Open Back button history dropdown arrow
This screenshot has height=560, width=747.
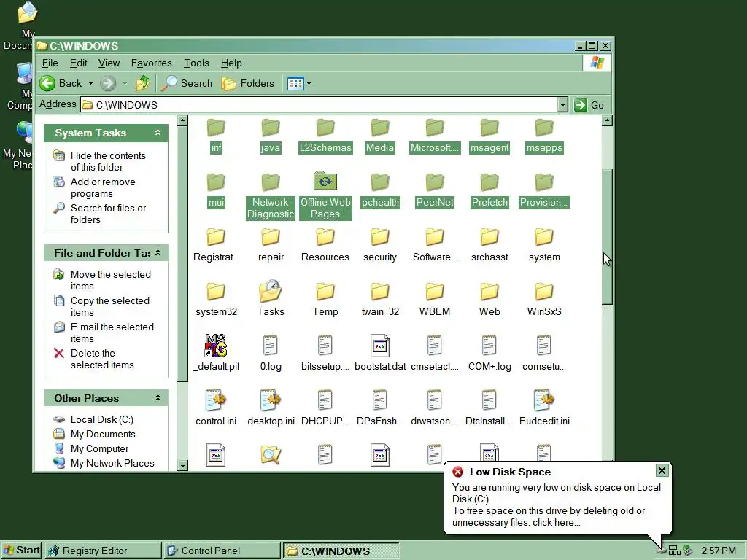tap(90, 83)
